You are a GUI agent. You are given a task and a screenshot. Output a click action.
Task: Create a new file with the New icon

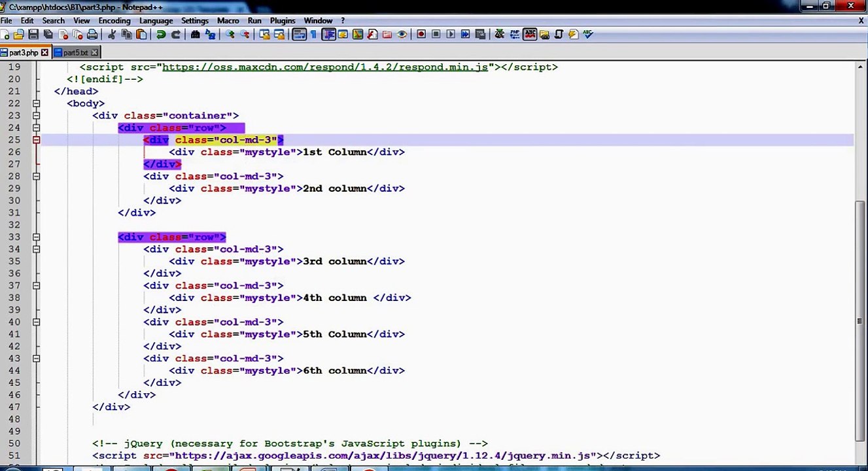[x=5, y=34]
